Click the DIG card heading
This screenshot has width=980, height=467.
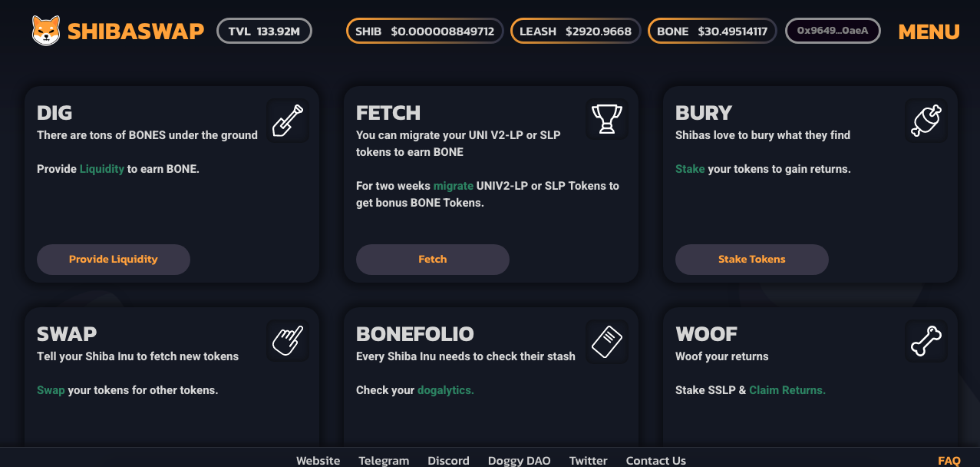(54, 113)
